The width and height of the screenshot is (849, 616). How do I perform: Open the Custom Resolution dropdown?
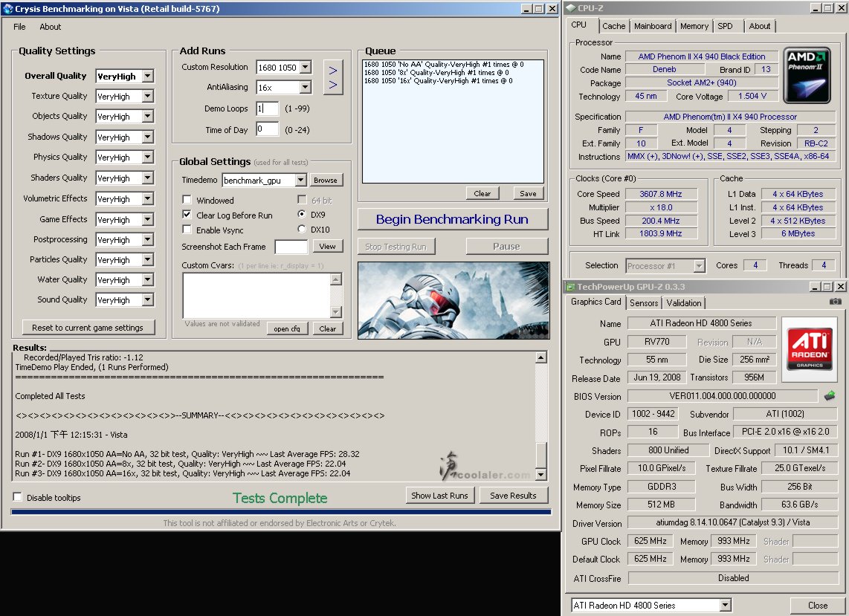306,67
